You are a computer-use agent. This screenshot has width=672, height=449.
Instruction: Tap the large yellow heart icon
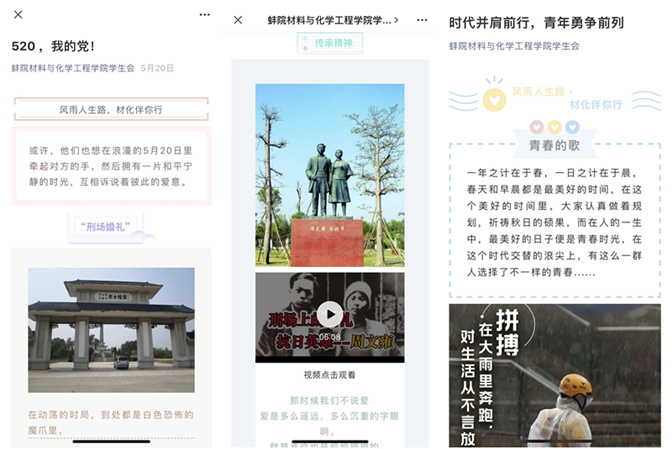point(493,100)
